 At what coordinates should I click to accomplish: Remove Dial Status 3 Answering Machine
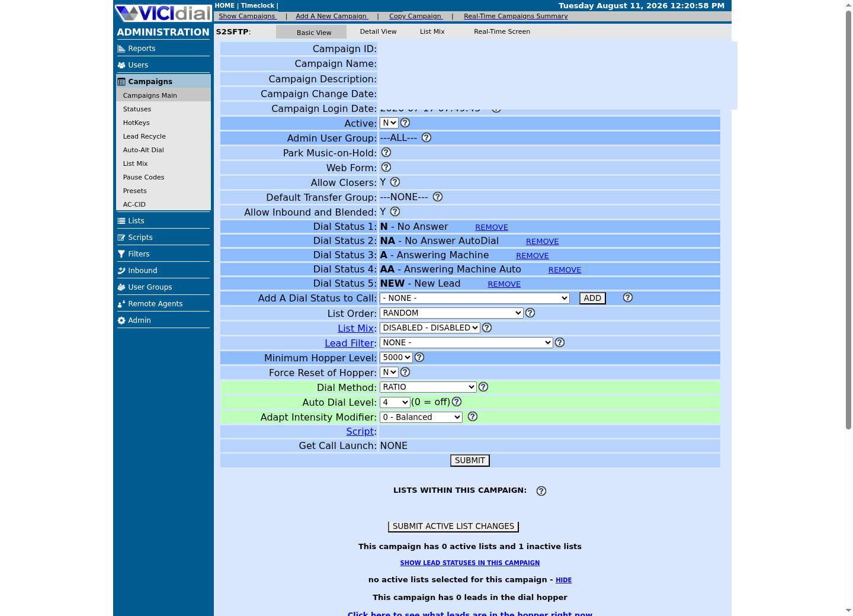click(x=533, y=256)
